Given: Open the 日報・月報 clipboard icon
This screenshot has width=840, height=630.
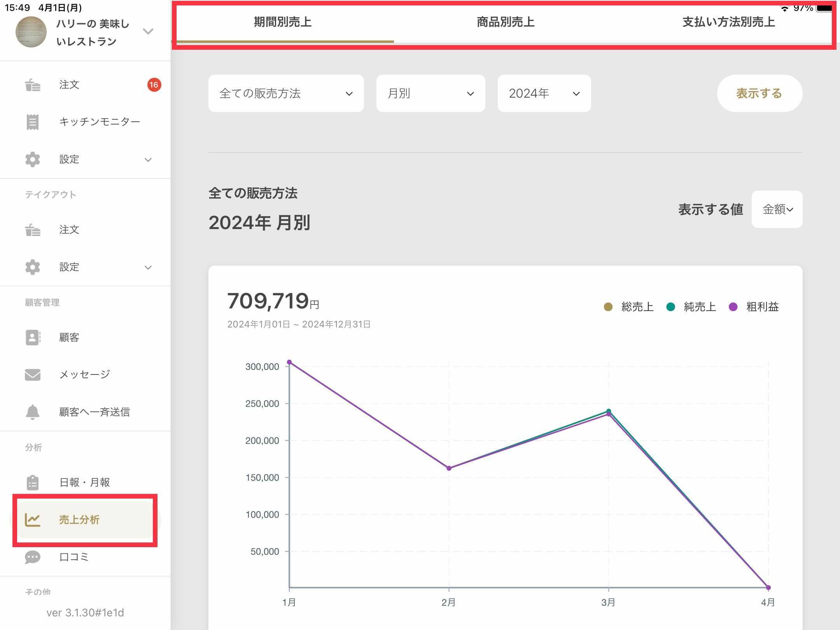Looking at the screenshot, I should [33, 483].
